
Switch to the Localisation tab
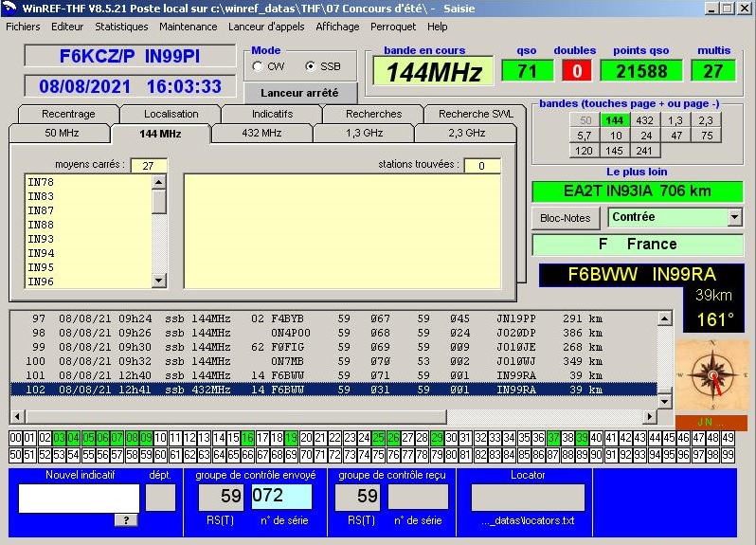pos(171,114)
